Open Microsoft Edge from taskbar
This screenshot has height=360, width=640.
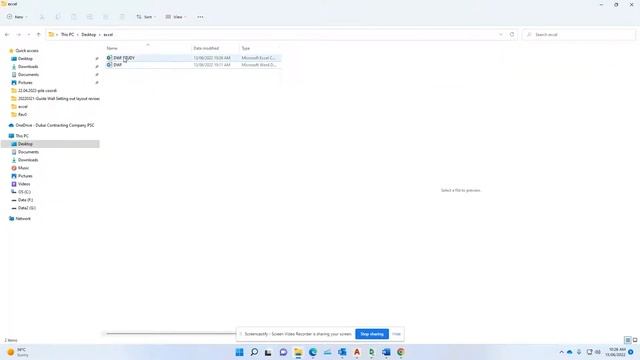tap(313, 352)
